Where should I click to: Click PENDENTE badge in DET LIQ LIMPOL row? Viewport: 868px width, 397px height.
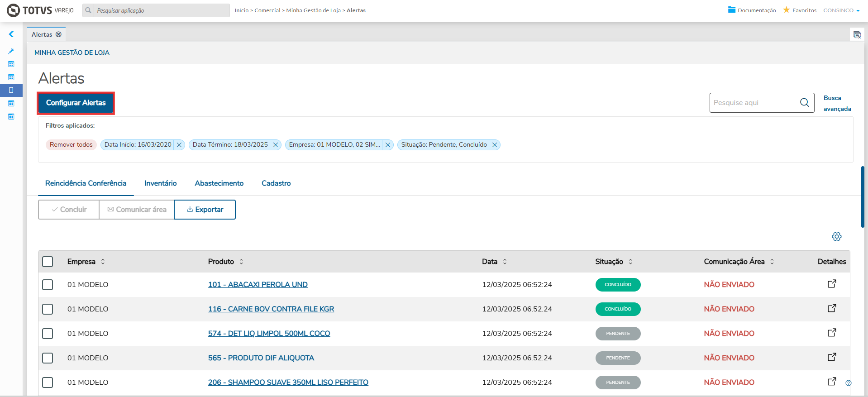618,334
